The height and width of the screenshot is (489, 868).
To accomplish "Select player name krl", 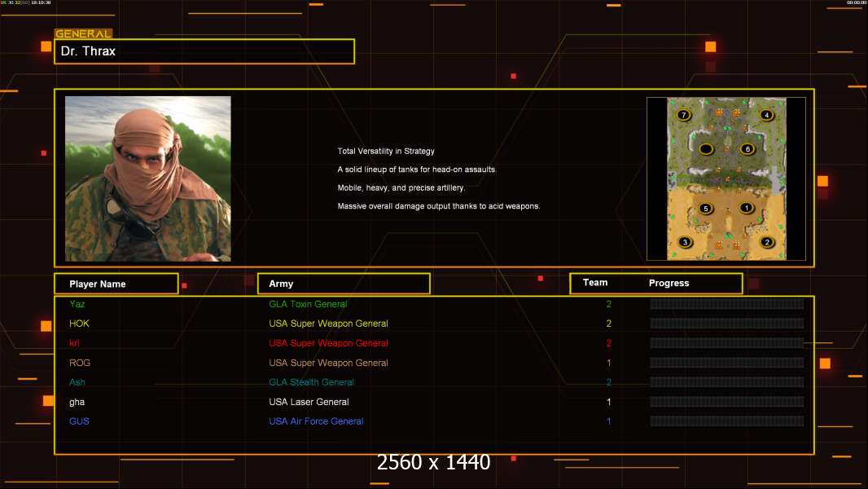I will pos(74,343).
